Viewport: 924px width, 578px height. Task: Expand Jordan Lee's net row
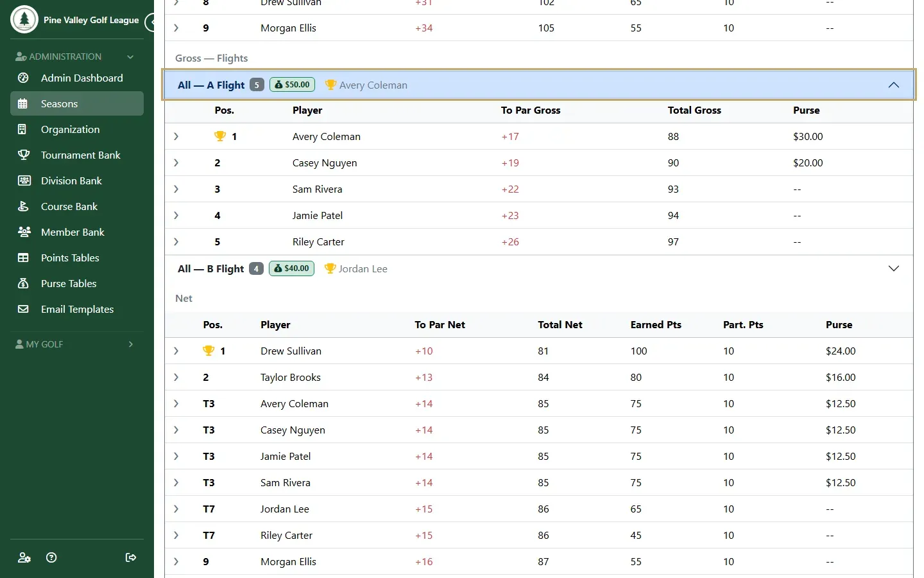176,509
